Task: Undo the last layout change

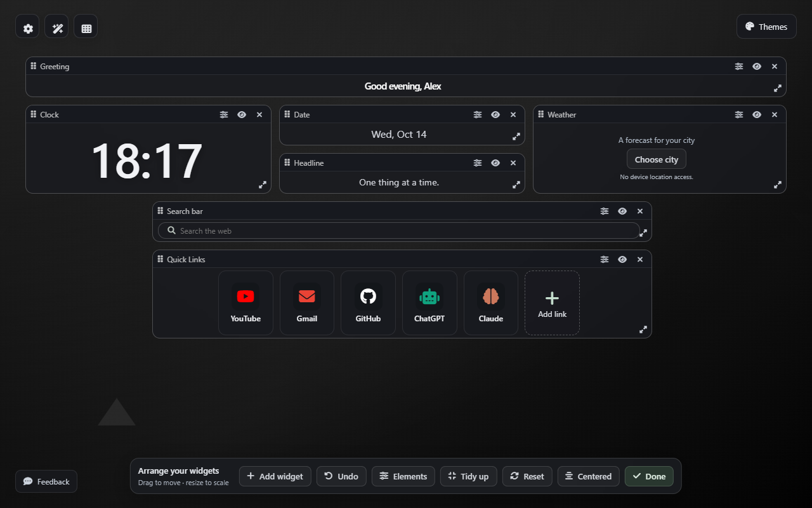Action: coord(341,476)
